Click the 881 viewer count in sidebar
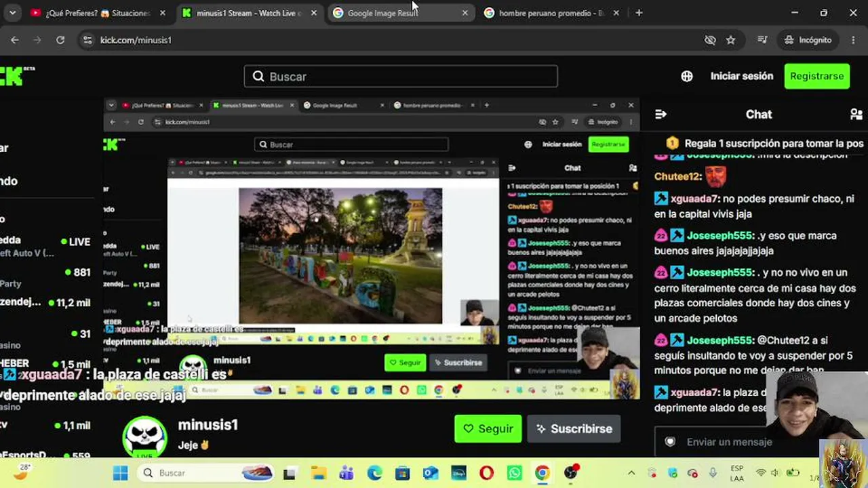The image size is (868, 488). coord(82,272)
